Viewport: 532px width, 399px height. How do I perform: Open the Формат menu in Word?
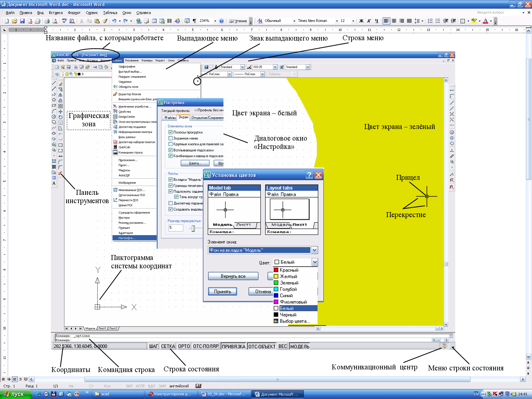pos(74,13)
